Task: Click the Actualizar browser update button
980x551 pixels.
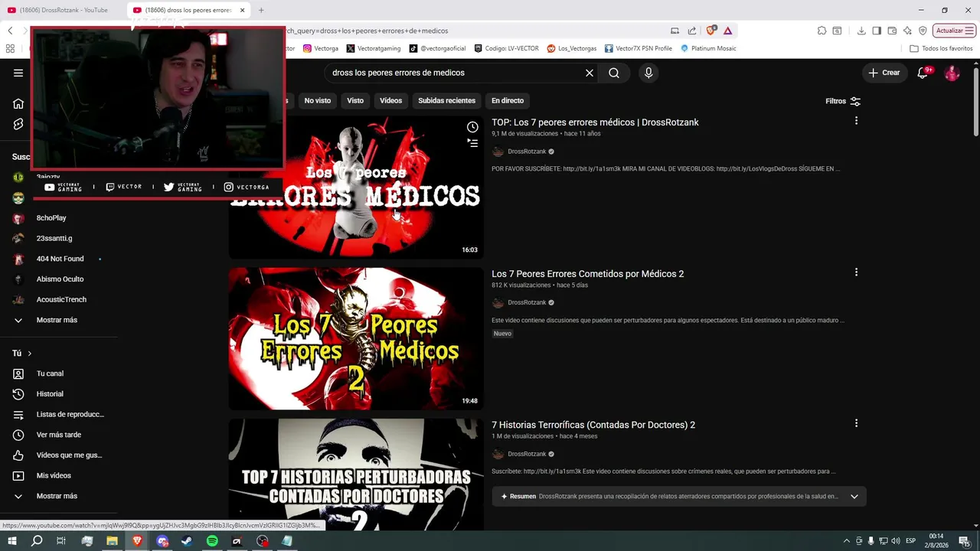Action: click(x=954, y=31)
